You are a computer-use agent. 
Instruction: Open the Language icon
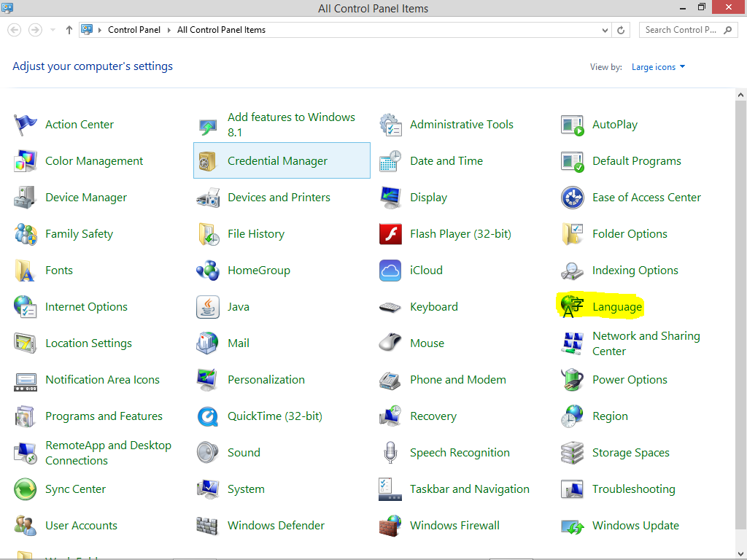572,307
